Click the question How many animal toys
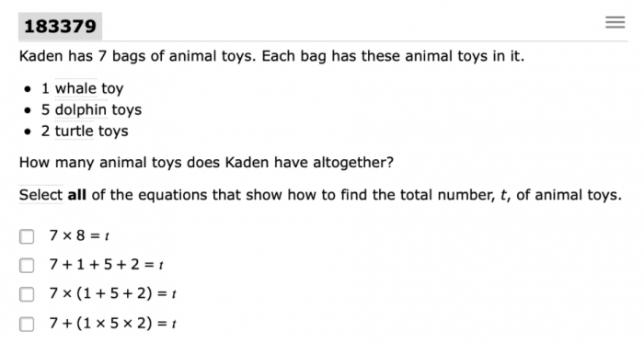Image resolution: width=644 pixels, height=343 pixels. tap(206, 163)
